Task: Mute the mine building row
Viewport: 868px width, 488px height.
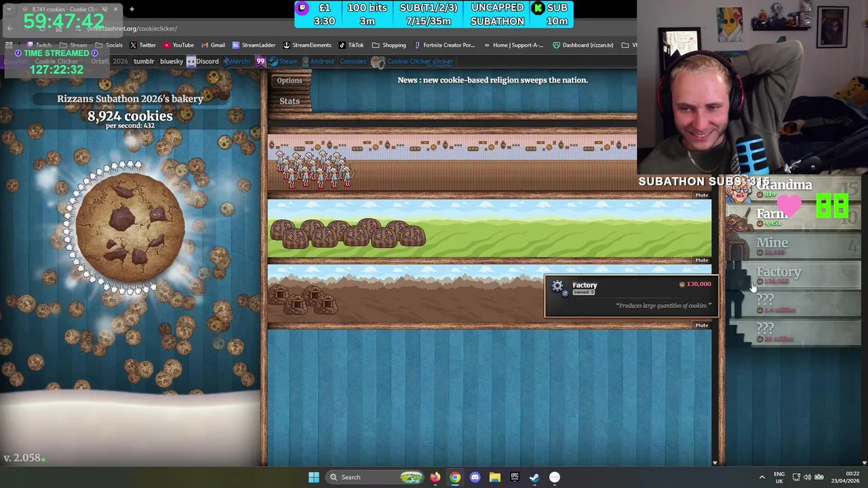Action: 701,325
